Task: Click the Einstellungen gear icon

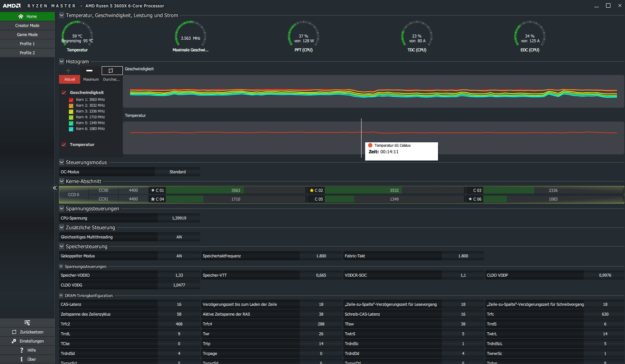Action: point(14,341)
